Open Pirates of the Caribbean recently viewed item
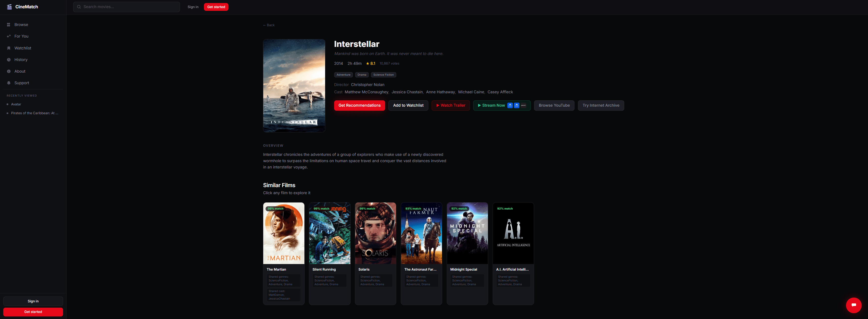The height and width of the screenshot is (319, 868). (x=33, y=113)
